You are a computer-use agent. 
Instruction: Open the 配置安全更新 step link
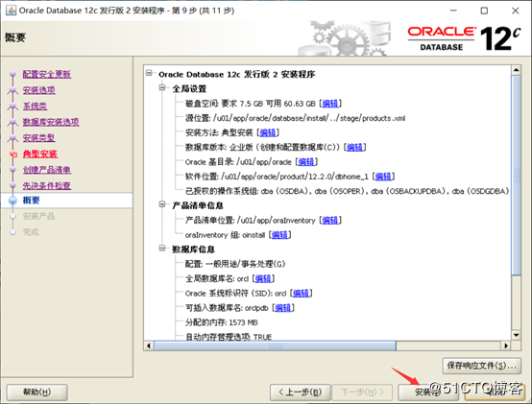coord(47,74)
